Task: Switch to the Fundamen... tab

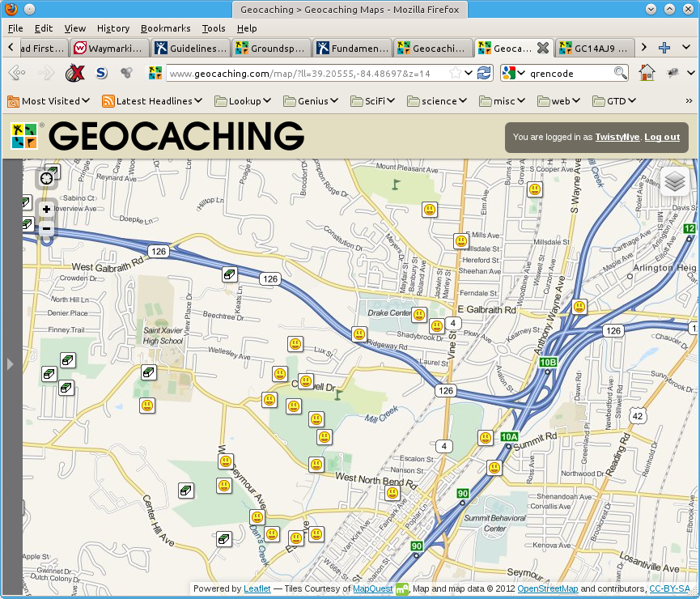Action: pos(353,48)
